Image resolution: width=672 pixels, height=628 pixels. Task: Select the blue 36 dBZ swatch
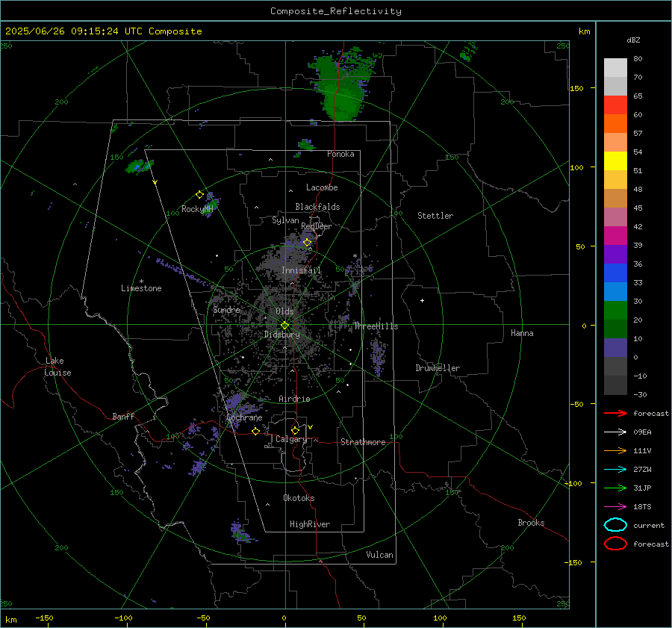[x=615, y=273]
